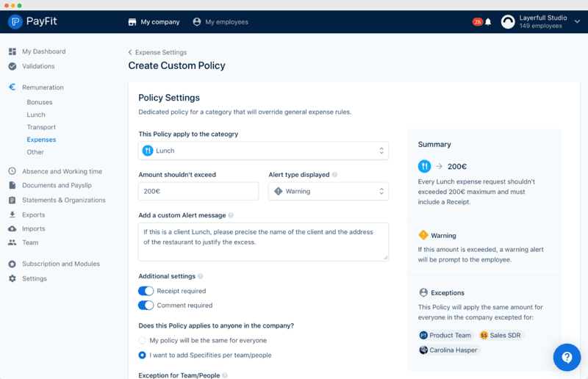Click the Create Custom Policy heading
The image size is (588, 379).
tap(176, 65)
